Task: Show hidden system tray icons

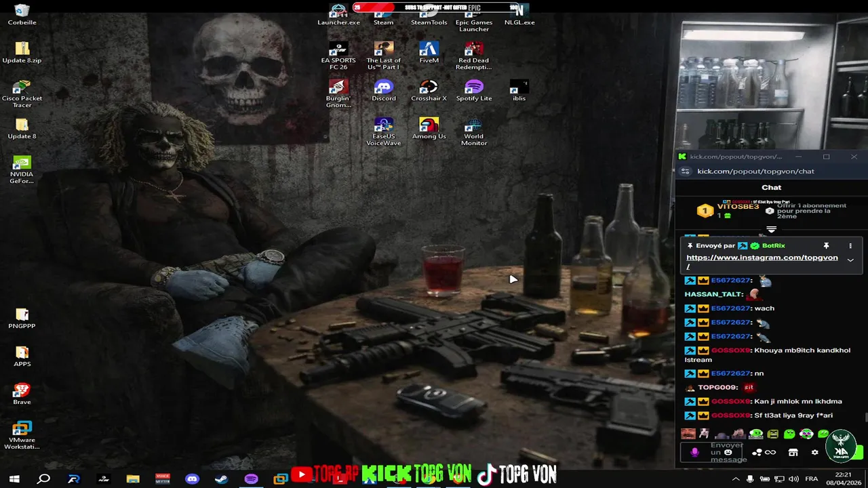Action: 736,479
